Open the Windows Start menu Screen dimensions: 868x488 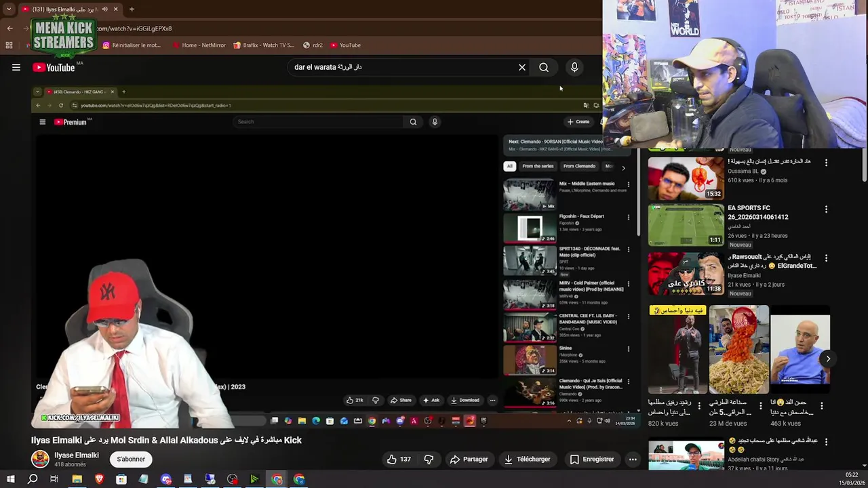coord(10,479)
